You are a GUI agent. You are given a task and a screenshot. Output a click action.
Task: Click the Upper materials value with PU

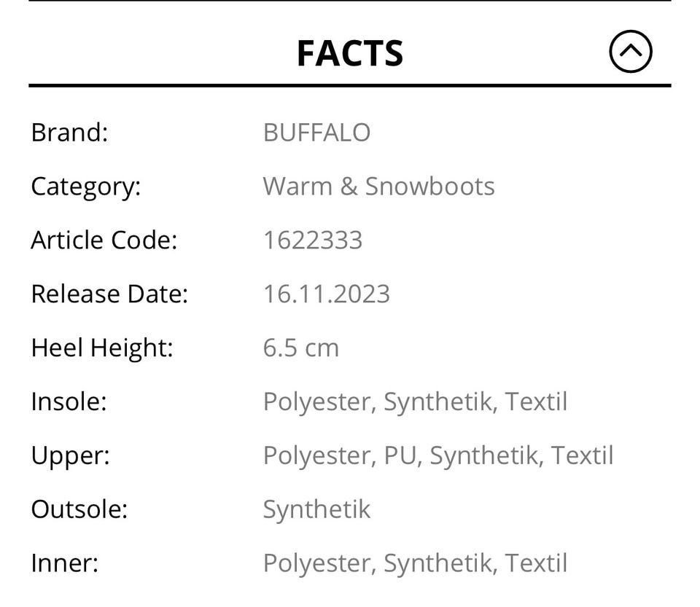tap(437, 455)
